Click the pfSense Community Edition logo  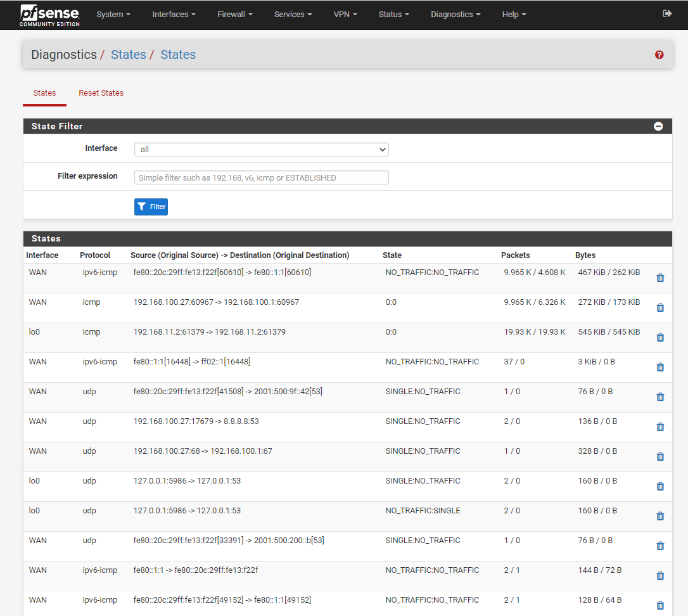click(49, 15)
